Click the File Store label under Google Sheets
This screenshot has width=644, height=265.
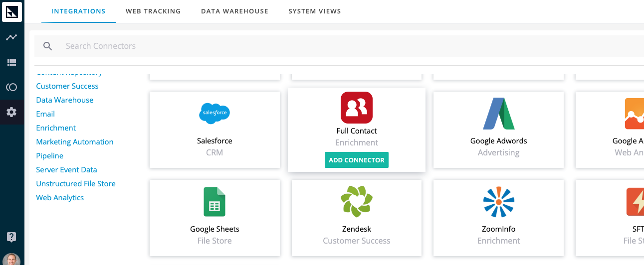click(215, 241)
